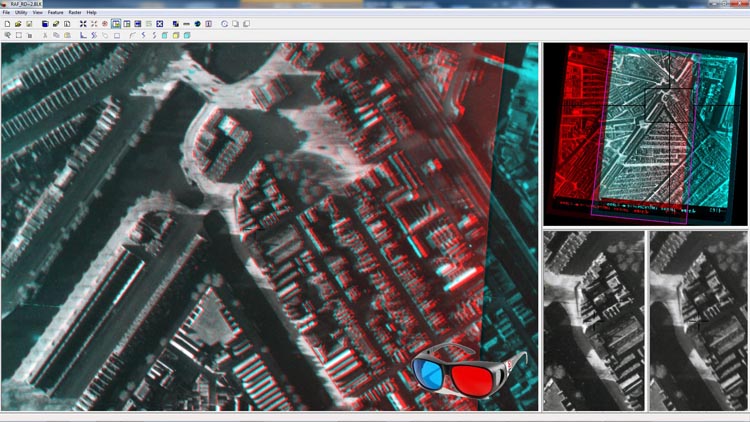Open the File menu

coord(6,12)
